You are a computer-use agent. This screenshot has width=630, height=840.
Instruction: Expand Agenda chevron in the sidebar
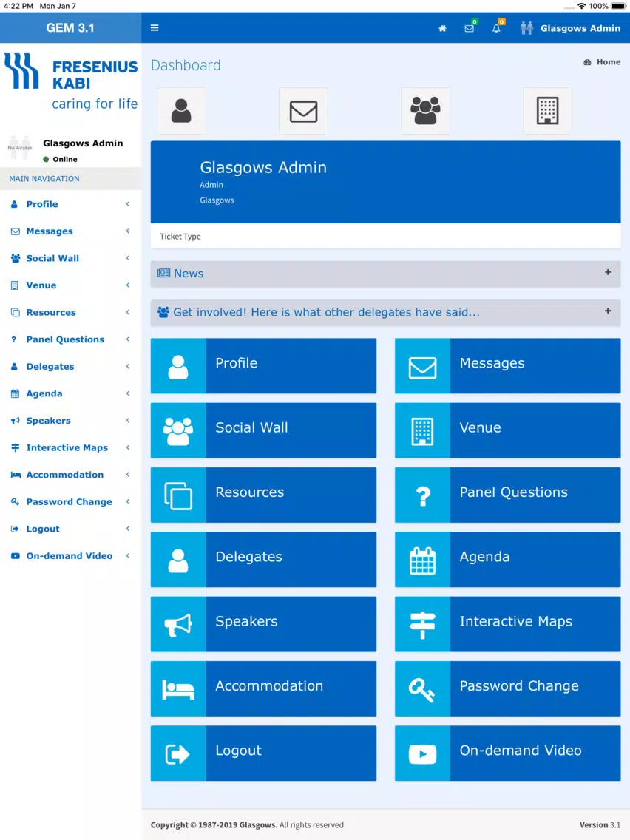click(127, 393)
